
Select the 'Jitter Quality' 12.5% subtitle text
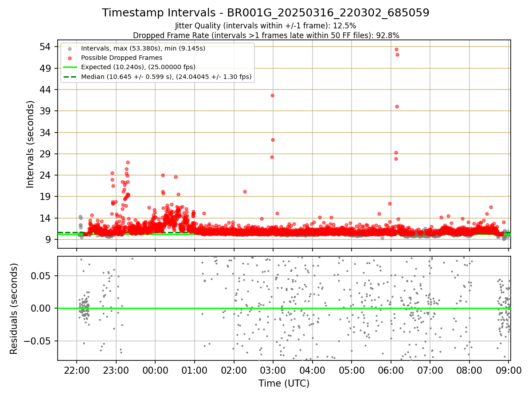click(x=266, y=26)
